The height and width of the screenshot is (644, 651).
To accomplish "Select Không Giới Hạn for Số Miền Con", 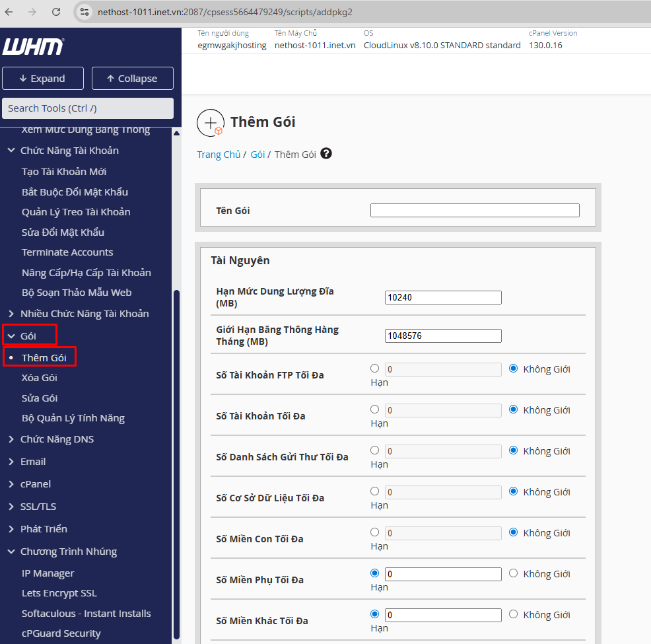I will [x=513, y=532].
